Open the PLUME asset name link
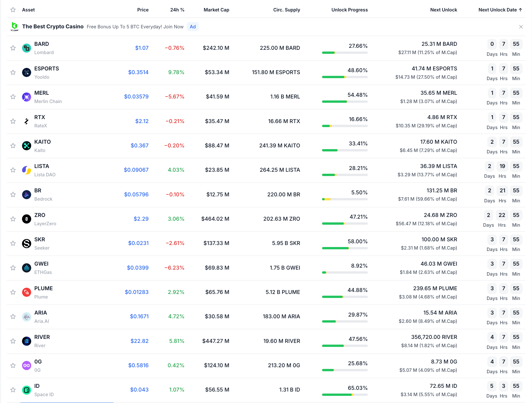 point(43,289)
